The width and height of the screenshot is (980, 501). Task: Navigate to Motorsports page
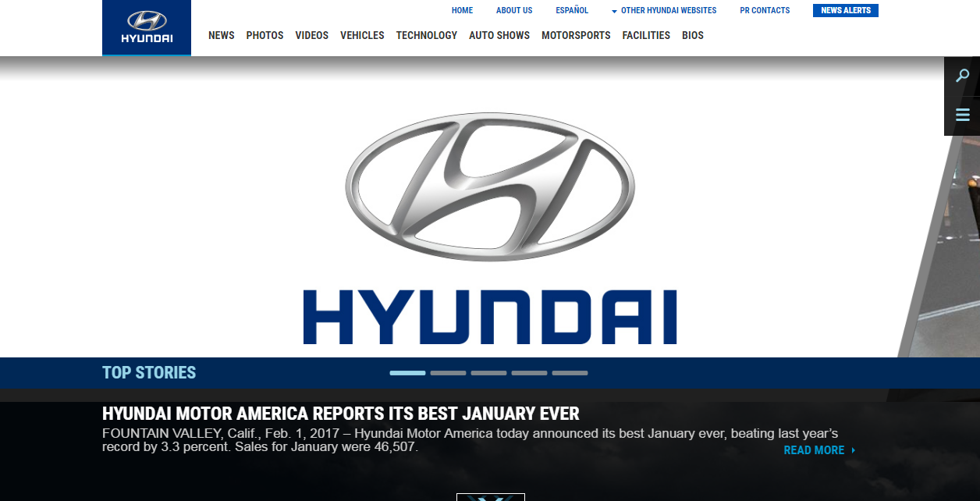[x=576, y=35]
